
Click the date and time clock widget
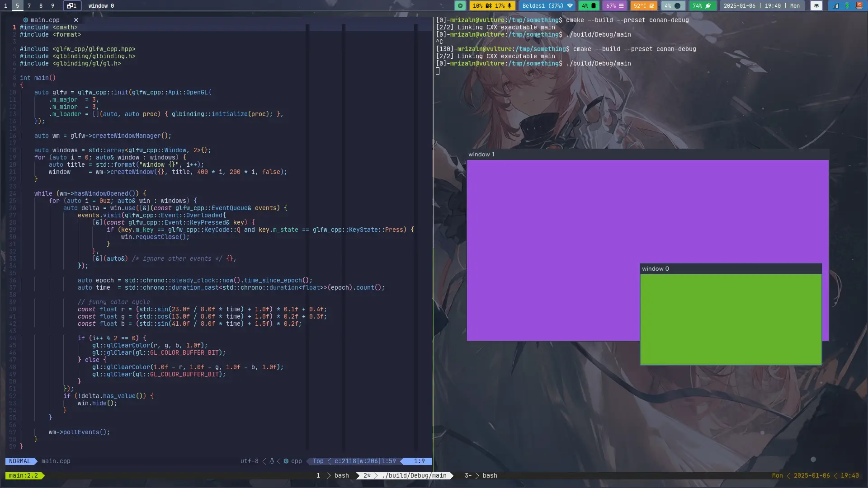coord(761,6)
